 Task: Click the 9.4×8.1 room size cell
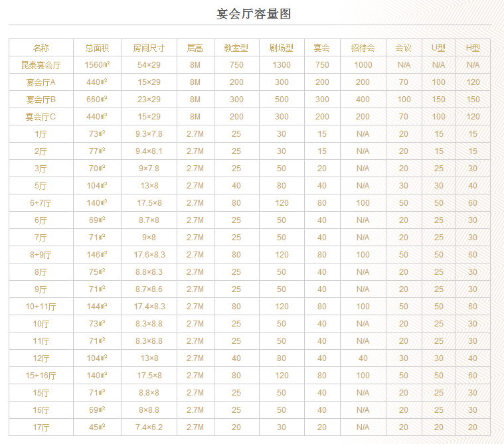tap(149, 151)
